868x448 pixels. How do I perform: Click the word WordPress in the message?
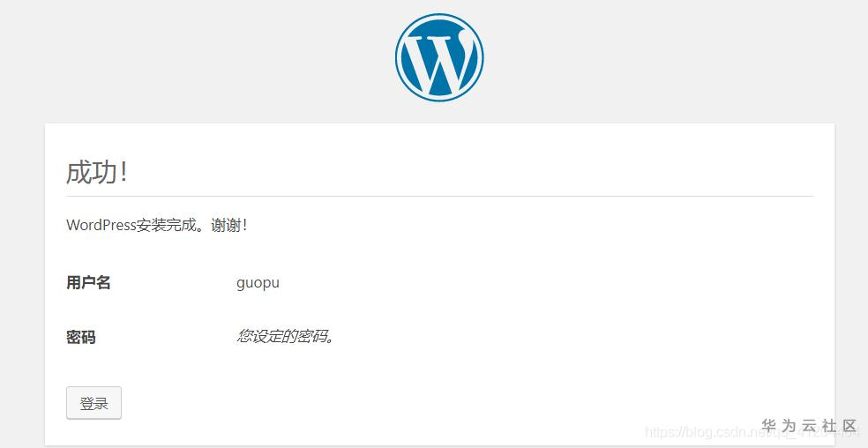click(x=101, y=225)
